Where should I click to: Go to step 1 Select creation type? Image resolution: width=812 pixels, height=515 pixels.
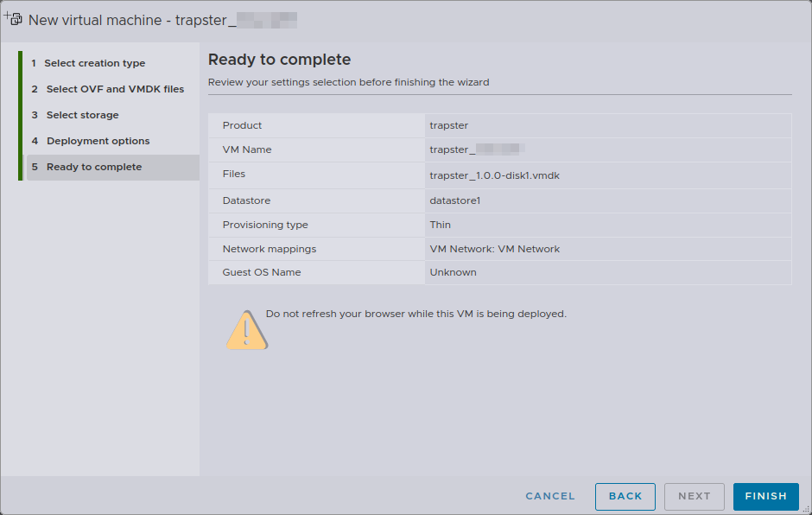(x=95, y=63)
